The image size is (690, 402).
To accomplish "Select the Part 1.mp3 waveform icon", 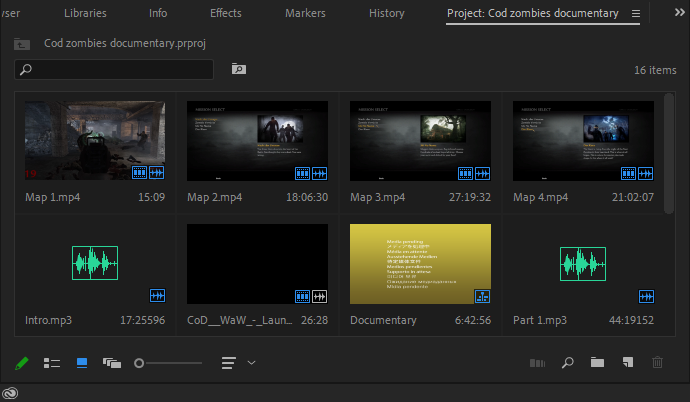I will (583, 264).
